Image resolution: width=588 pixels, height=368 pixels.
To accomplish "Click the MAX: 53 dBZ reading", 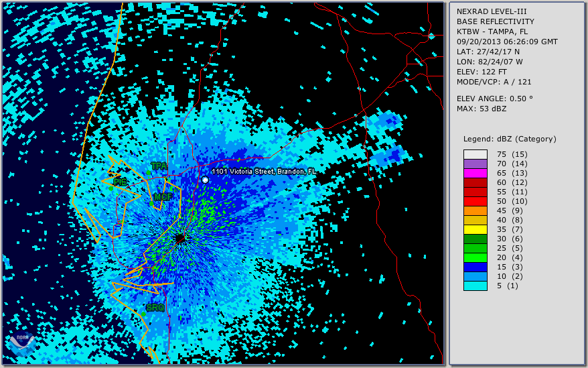I will (481, 109).
